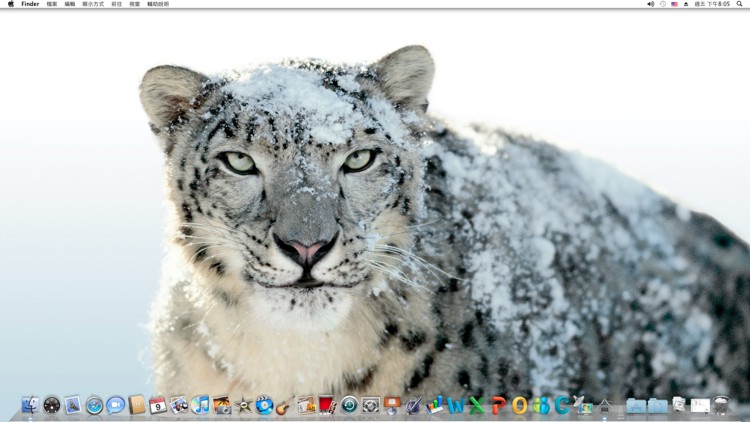Launch Safari compass icon
The height and width of the screenshot is (422, 750).
[94, 405]
